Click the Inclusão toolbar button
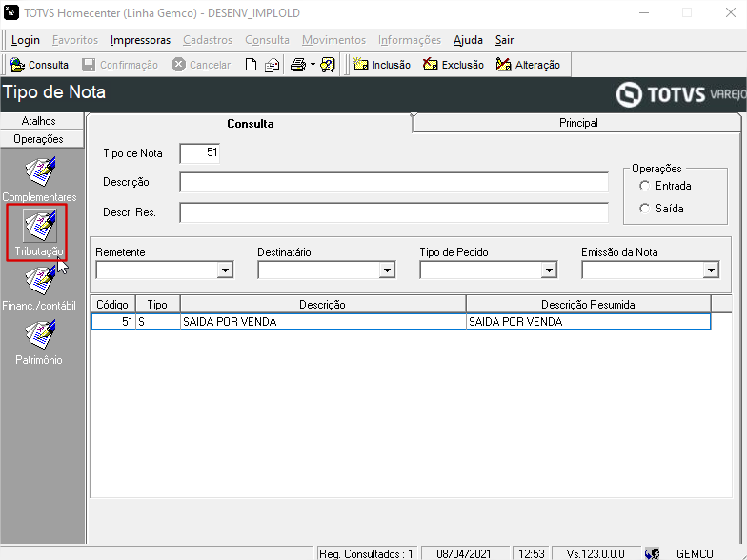747x560 pixels. 382,65
